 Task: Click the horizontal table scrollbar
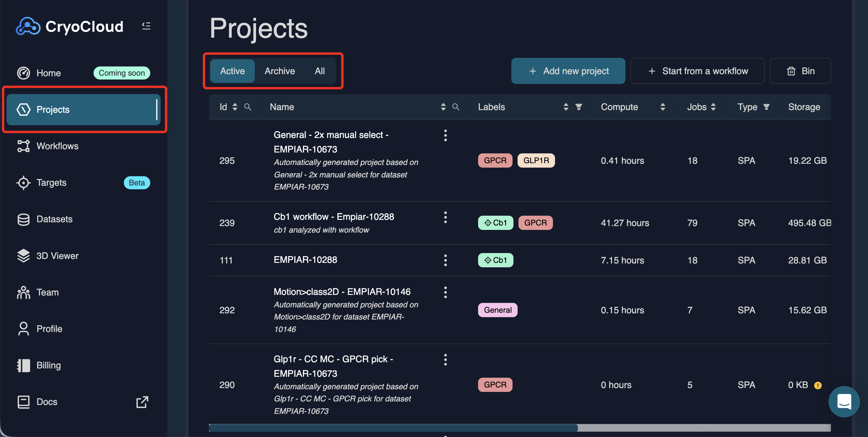(393, 428)
